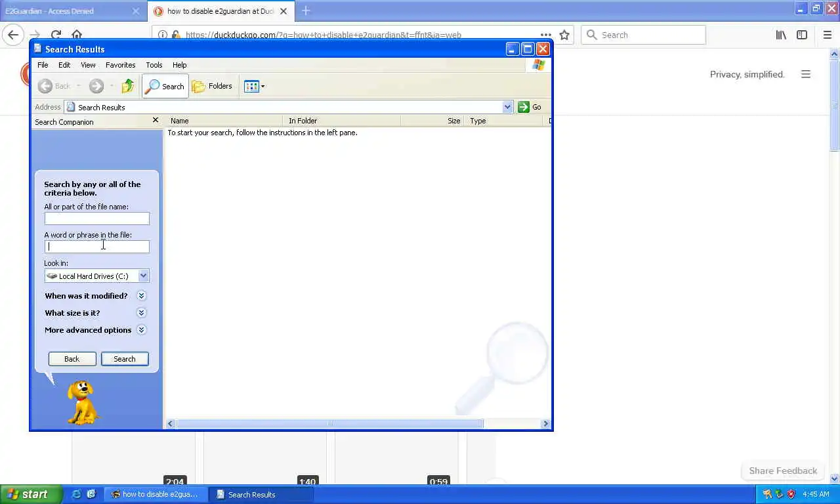Click the results pane horizontal scrollbar thumb
This screenshot has height=504, width=840.
coord(329,424)
